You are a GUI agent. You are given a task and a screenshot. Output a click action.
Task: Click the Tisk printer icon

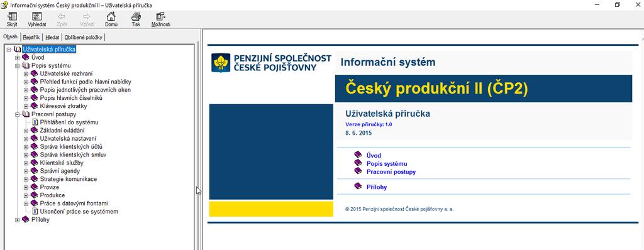[136, 16]
